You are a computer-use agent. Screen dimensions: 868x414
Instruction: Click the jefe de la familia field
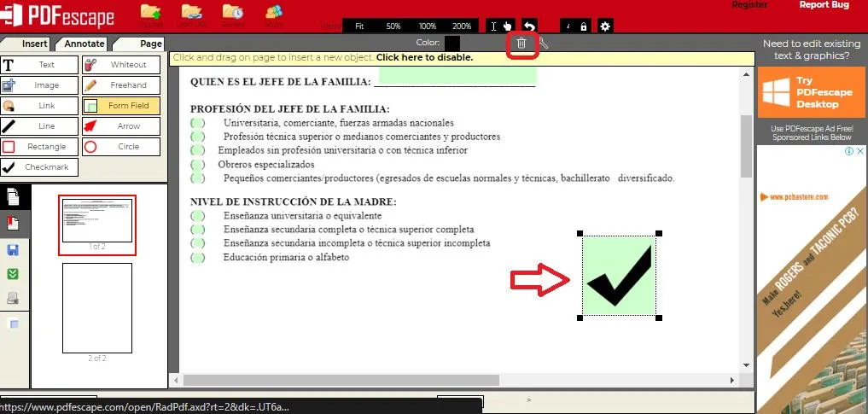tap(457, 76)
